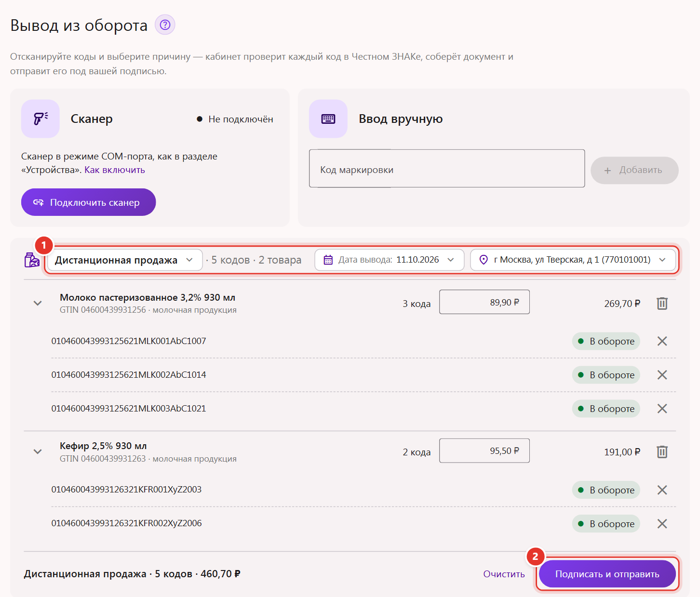Open the help question-mark icon near the title
The height and width of the screenshot is (597, 700).
tap(165, 25)
